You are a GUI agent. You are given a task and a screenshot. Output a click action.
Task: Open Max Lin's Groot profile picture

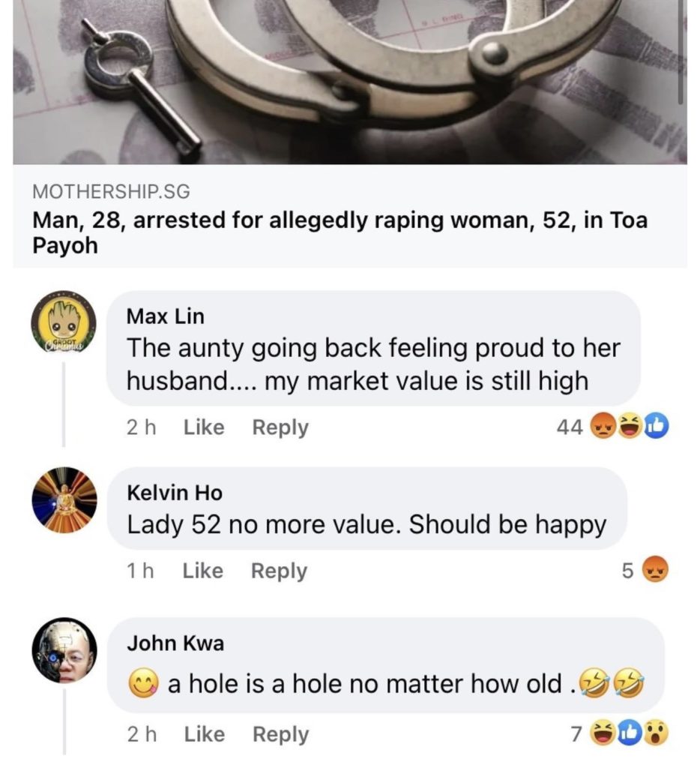point(64,322)
